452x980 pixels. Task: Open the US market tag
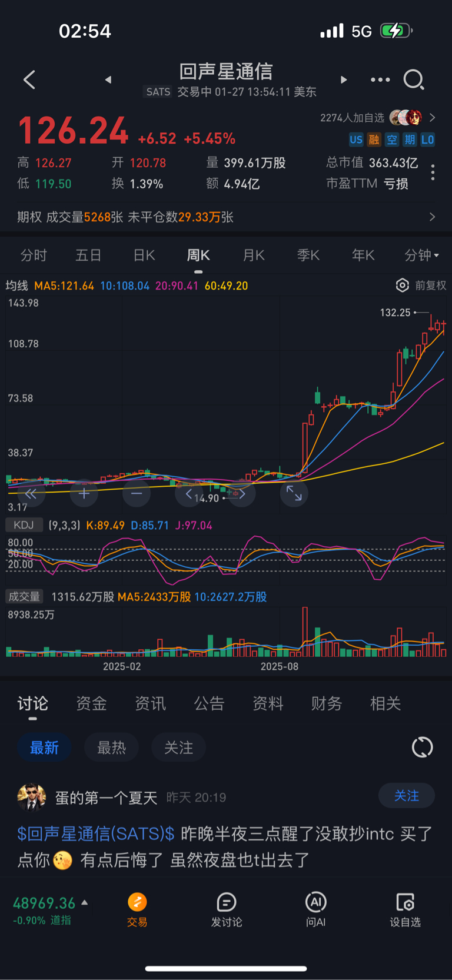tap(356, 139)
